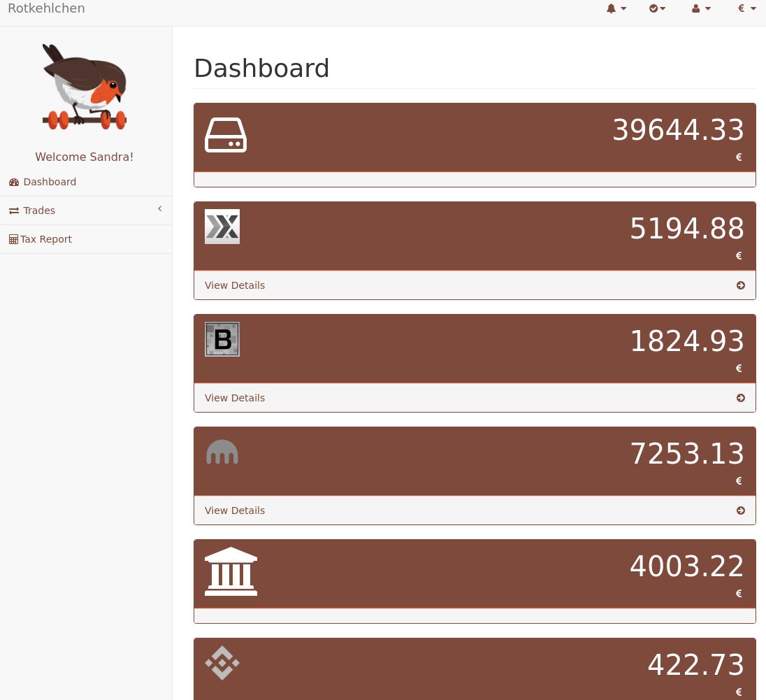Select the Kraken exchange icon
766x700 pixels.
[222, 452]
